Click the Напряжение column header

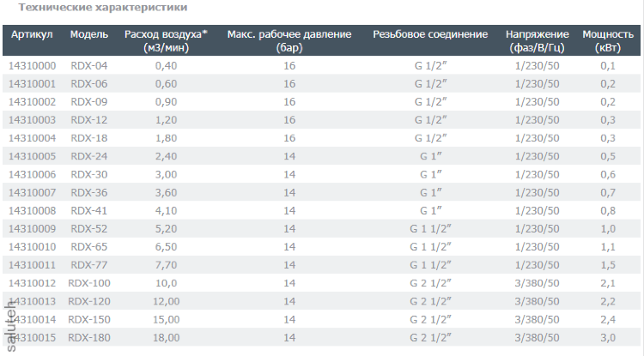(537, 41)
